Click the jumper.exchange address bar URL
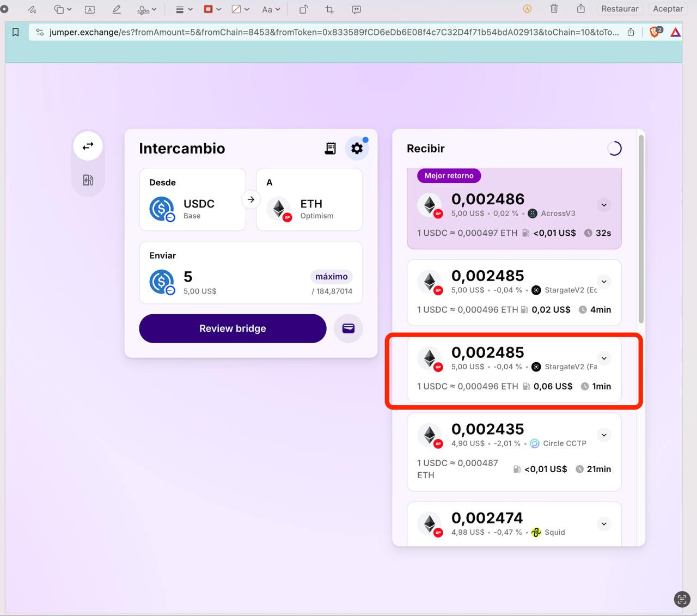The height and width of the screenshot is (616, 697). click(333, 32)
